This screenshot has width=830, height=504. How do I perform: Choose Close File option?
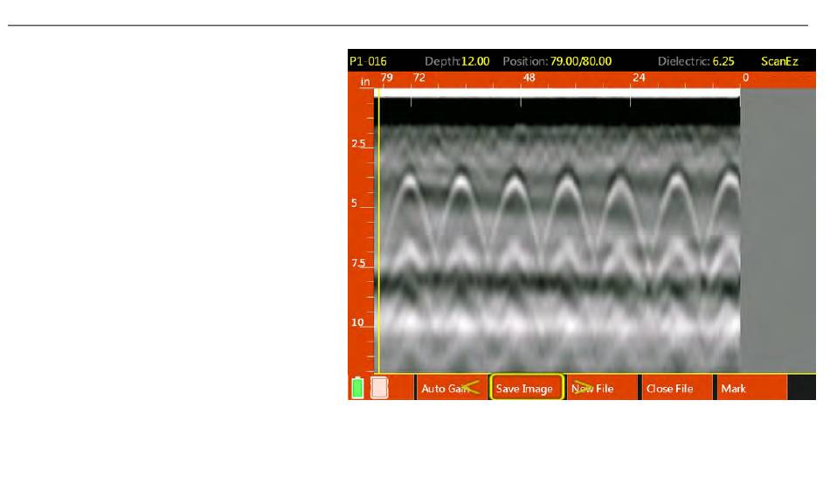coord(669,389)
